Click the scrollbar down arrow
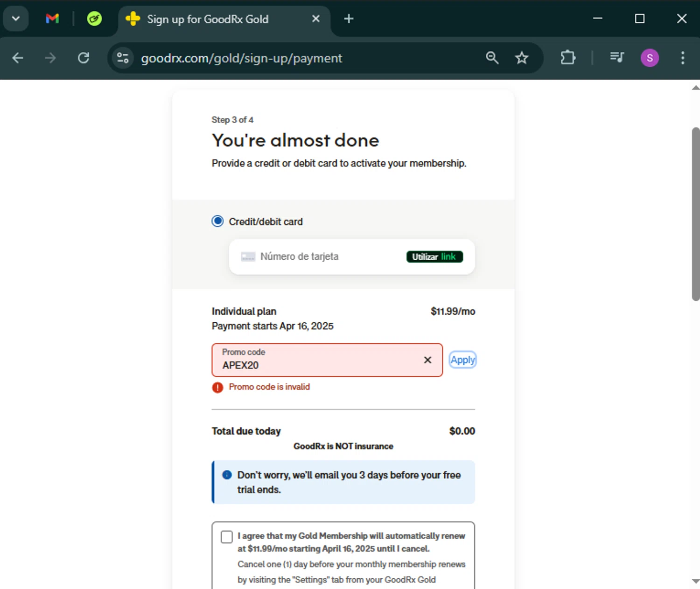Viewport: 700px width, 589px height. (696, 581)
